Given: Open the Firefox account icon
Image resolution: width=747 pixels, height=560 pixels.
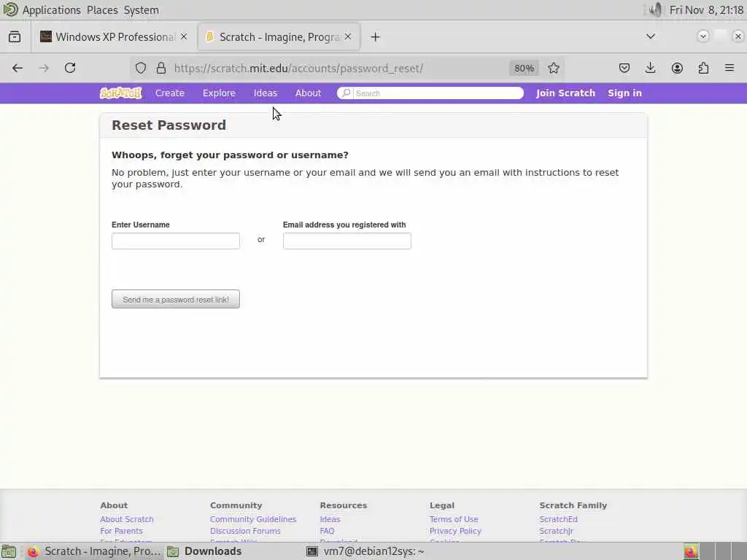Looking at the screenshot, I should (x=677, y=68).
